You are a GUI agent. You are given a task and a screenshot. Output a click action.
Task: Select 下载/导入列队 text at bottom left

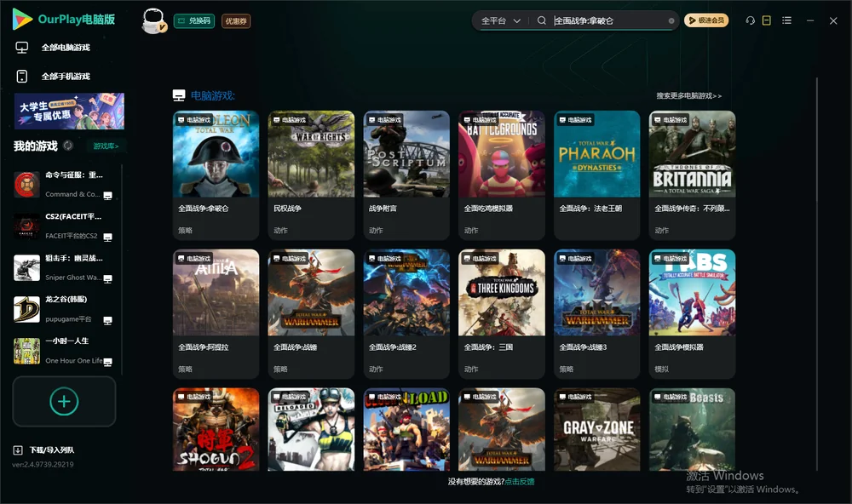pyautogui.click(x=52, y=450)
